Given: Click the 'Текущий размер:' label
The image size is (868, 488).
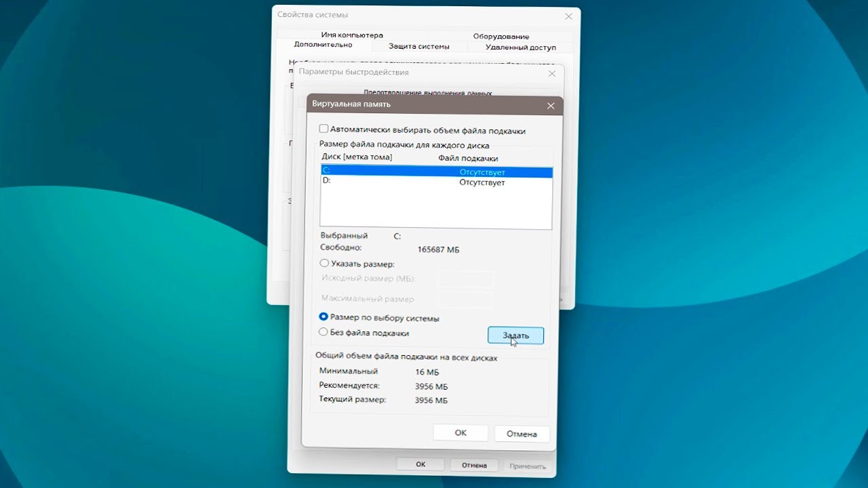Looking at the screenshot, I should click(352, 400).
